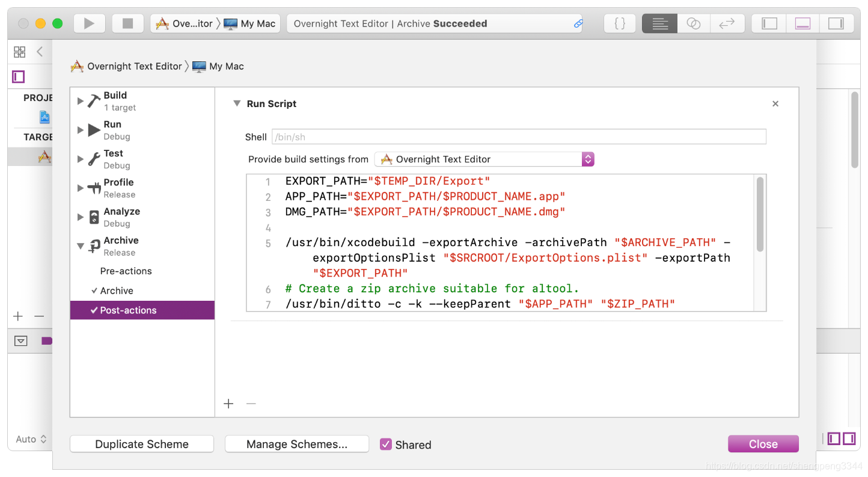
Task: Collapse the Run Script disclosure triangle
Action: coord(237,103)
